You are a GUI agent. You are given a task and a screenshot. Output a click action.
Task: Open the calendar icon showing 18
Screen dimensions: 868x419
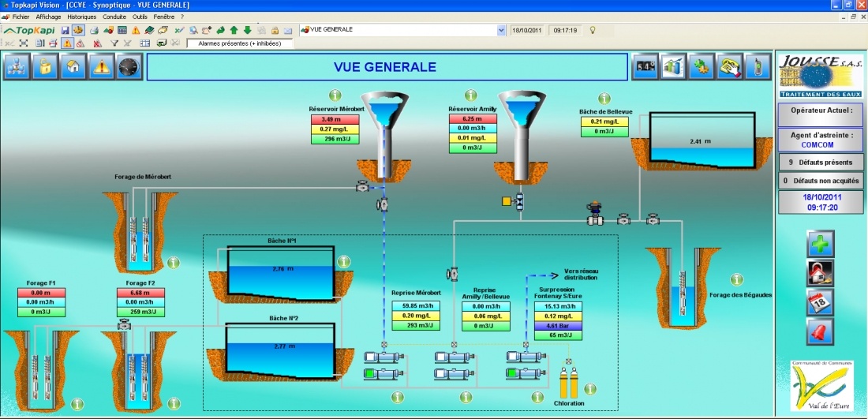point(820,303)
